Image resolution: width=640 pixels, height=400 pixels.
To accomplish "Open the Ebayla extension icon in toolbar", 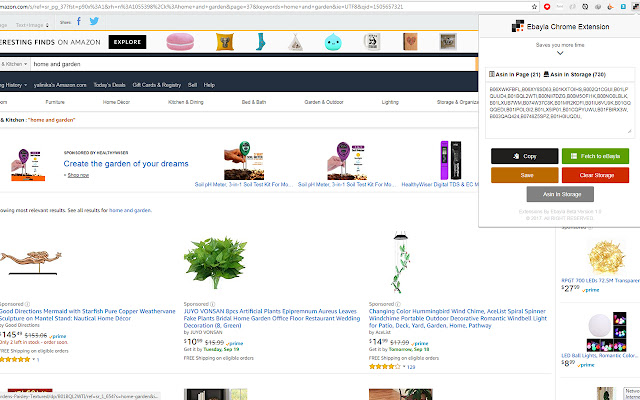I will point(636,7).
